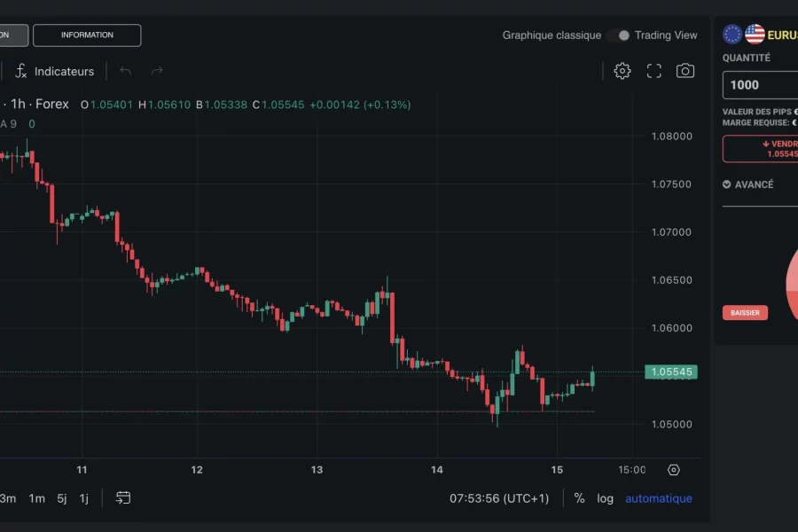Viewport: 798px width, 532px height.
Task: Click the QUANTITÉ input field
Action: (x=761, y=85)
